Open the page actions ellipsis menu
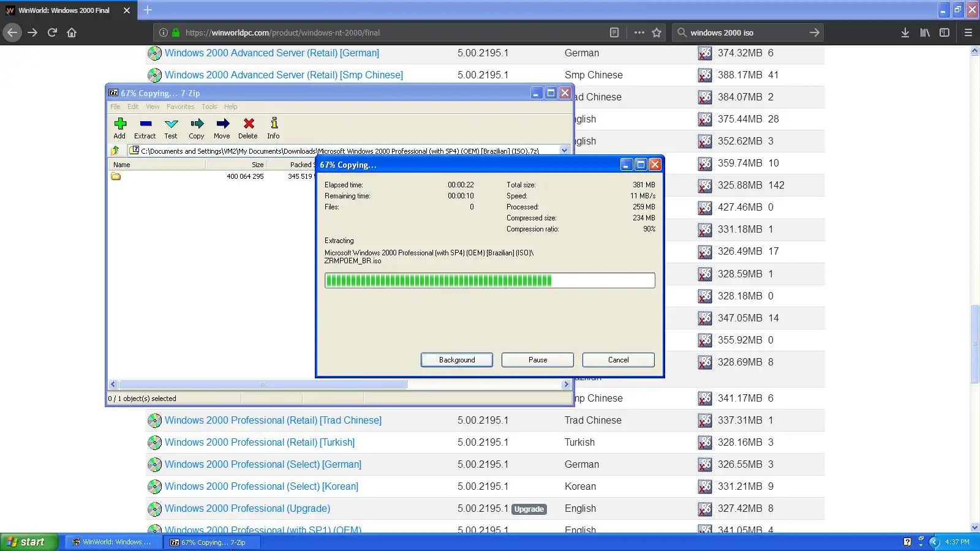 [x=639, y=32]
